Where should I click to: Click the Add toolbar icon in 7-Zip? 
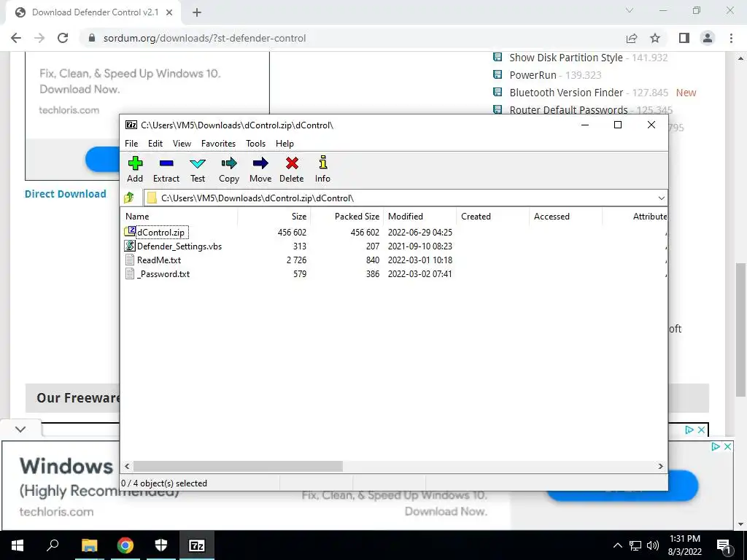[x=135, y=163]
